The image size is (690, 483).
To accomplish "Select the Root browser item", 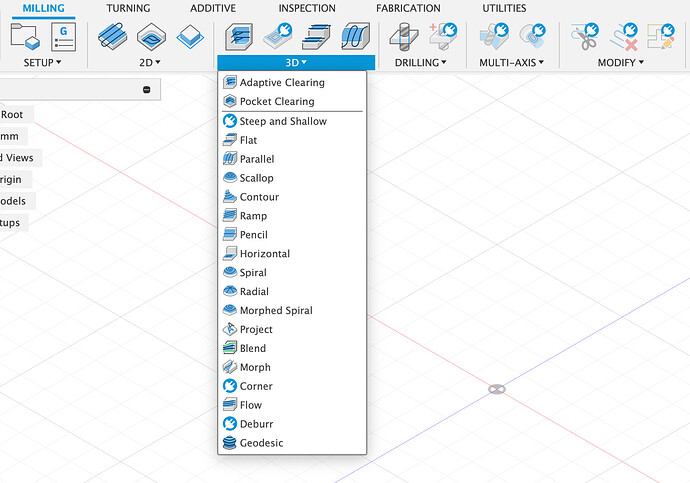I will tap(12, 115).
